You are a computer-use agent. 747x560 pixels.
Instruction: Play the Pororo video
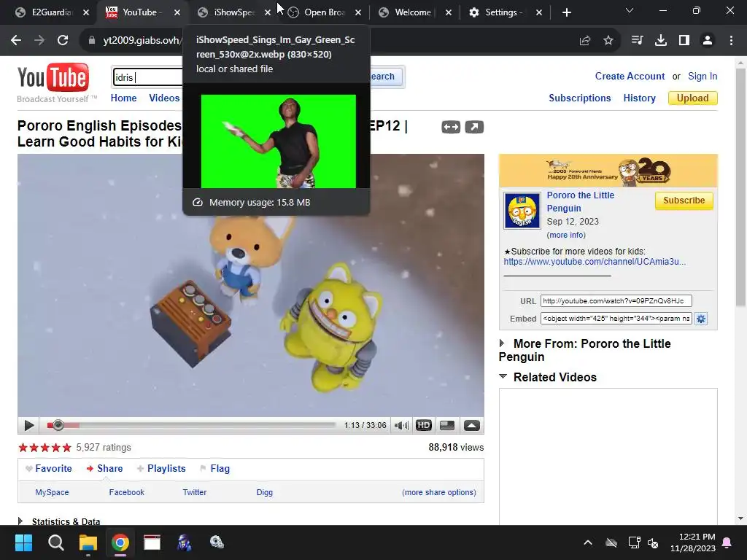coord(28,425)
